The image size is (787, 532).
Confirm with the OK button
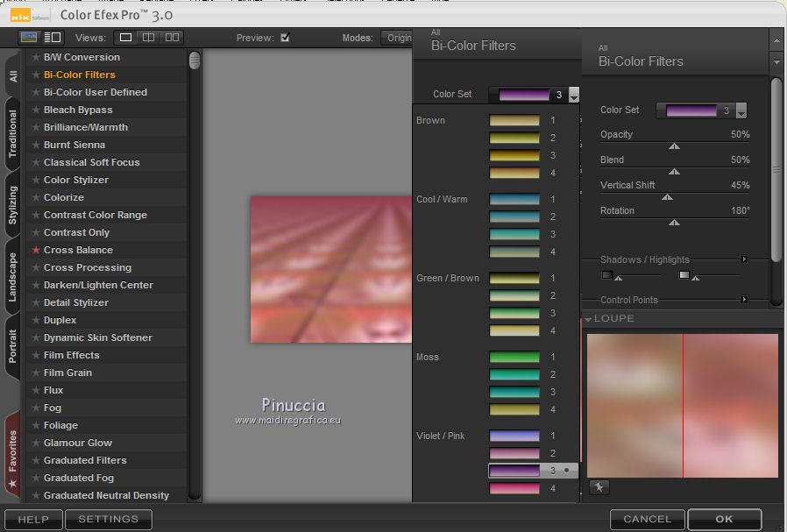724,519
